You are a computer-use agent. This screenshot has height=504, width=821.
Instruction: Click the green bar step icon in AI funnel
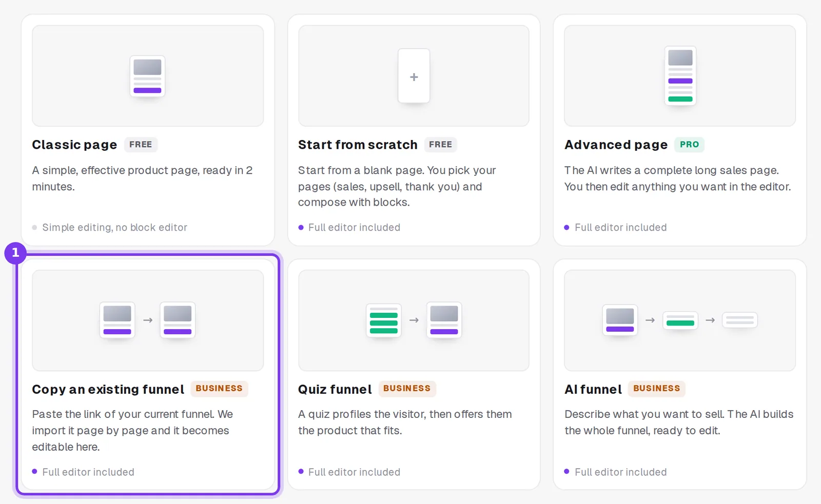tap(680, 320)
